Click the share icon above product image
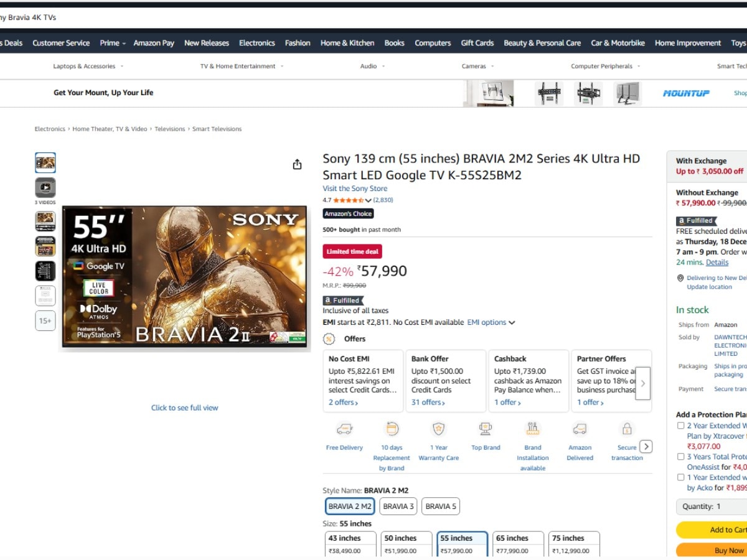The image size is (747, 560). click(x=297, y=164)
